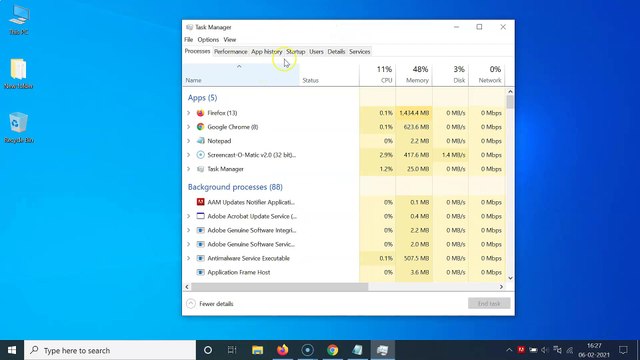Sort processes by Memory column

pyautogui.click(x=414, y=75)
